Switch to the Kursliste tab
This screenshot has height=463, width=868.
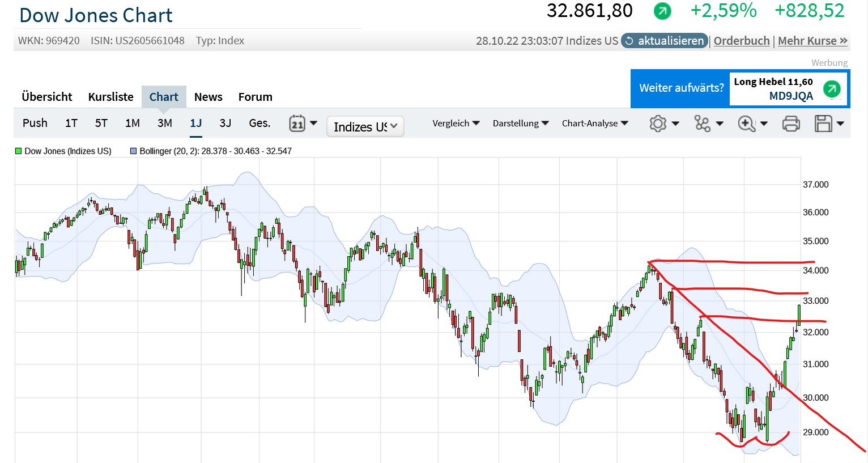(x=110, y=97)
